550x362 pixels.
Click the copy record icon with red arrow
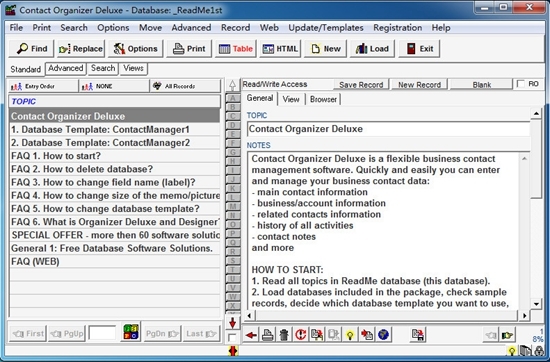[317, 335]
